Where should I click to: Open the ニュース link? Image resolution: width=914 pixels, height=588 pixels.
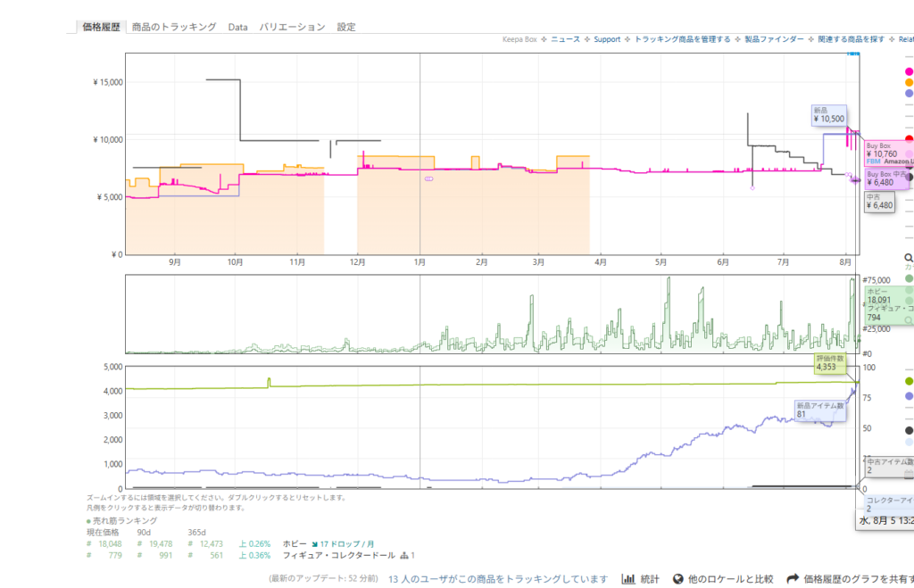coord(565,39)
